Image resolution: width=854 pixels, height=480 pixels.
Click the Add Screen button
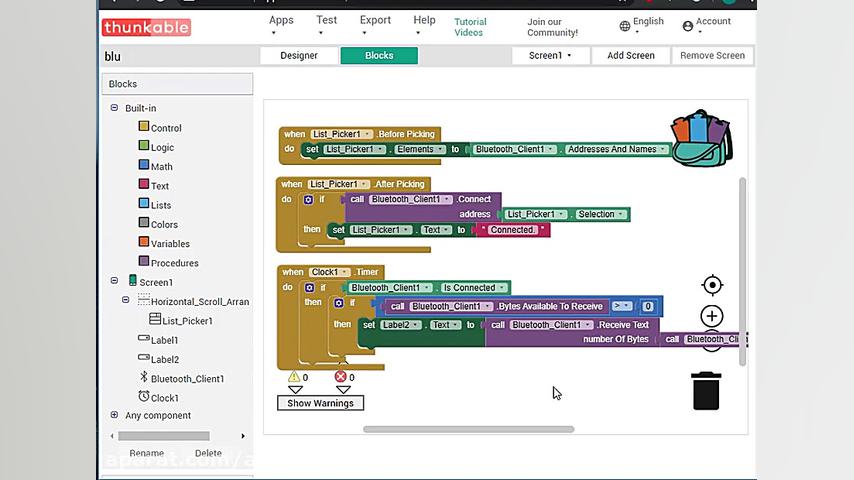coord(631,55)
